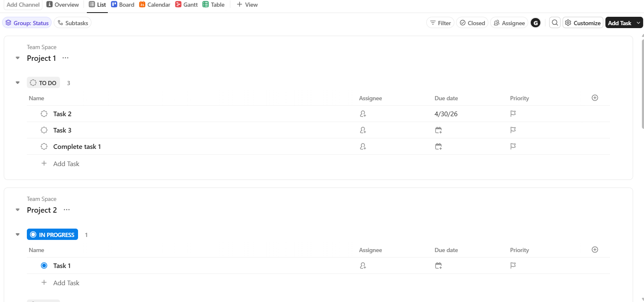Viewport: 644px width, 302px height.
Task: Click the Project 2 title
Action: coord(42,210)
